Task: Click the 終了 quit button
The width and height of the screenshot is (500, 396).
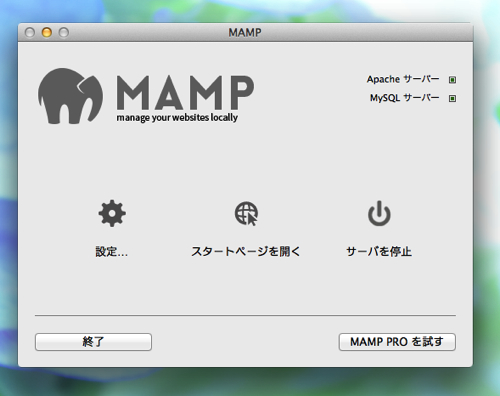Action: click(x=93, y=342)
